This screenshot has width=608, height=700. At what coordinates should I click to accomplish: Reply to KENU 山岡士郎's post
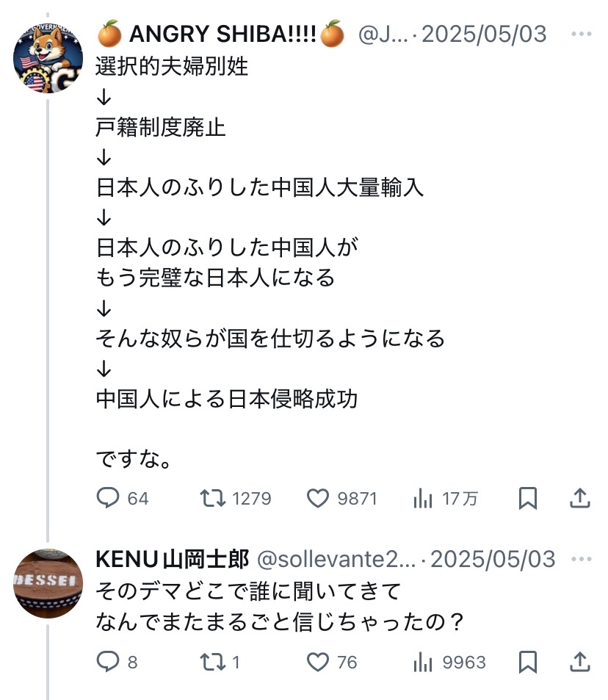(108, 663)
